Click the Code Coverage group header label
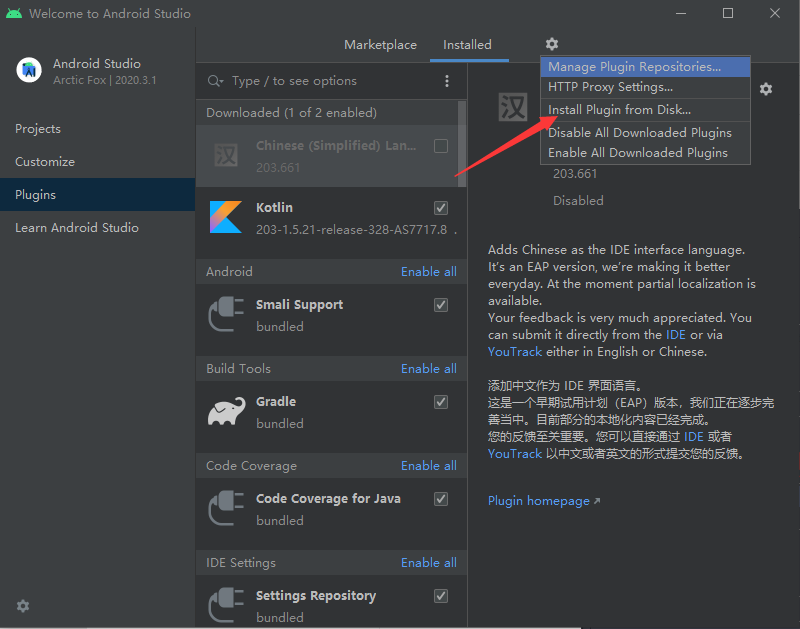This screenshot has height=629, width=800. [x=251, y=466]
